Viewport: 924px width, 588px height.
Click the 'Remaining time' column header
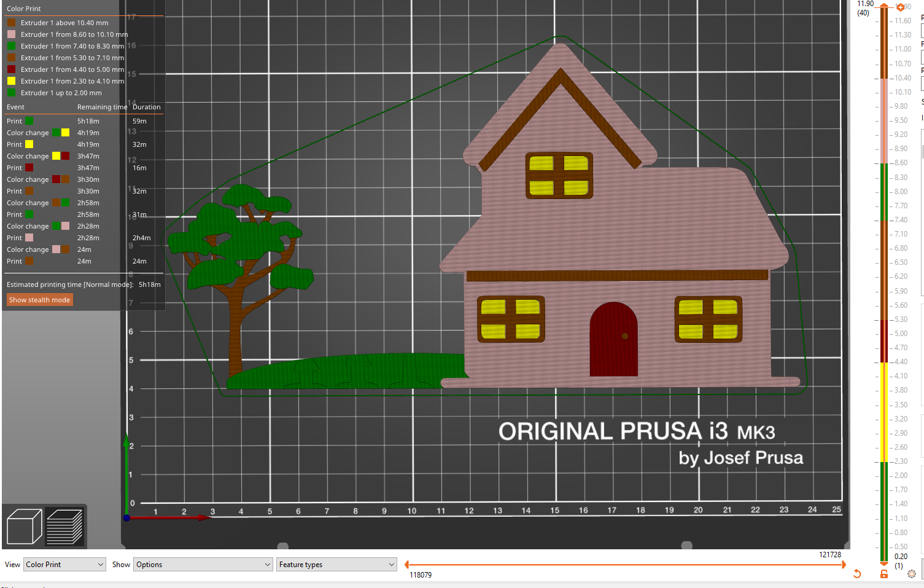click(x=102, y=107)
